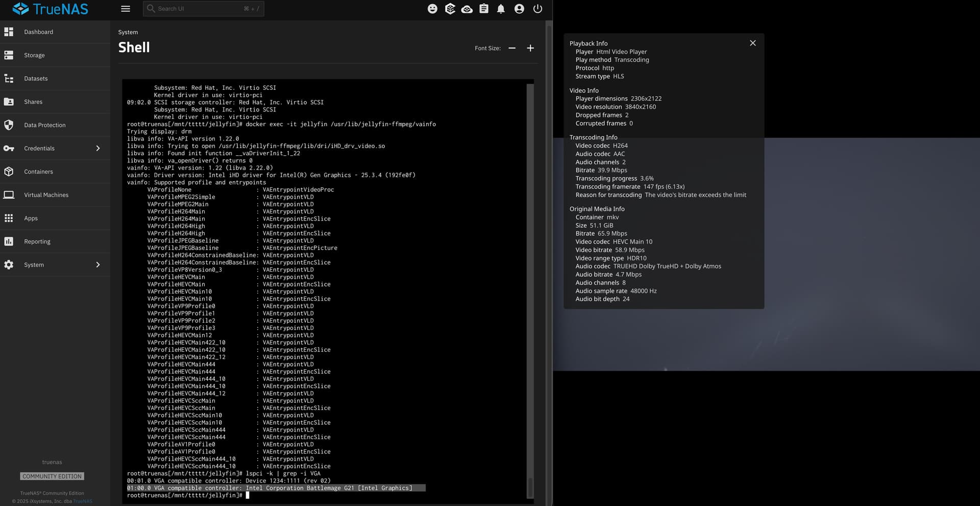
Task: Click the TrueNAS logo
Action: pos(50,9)
